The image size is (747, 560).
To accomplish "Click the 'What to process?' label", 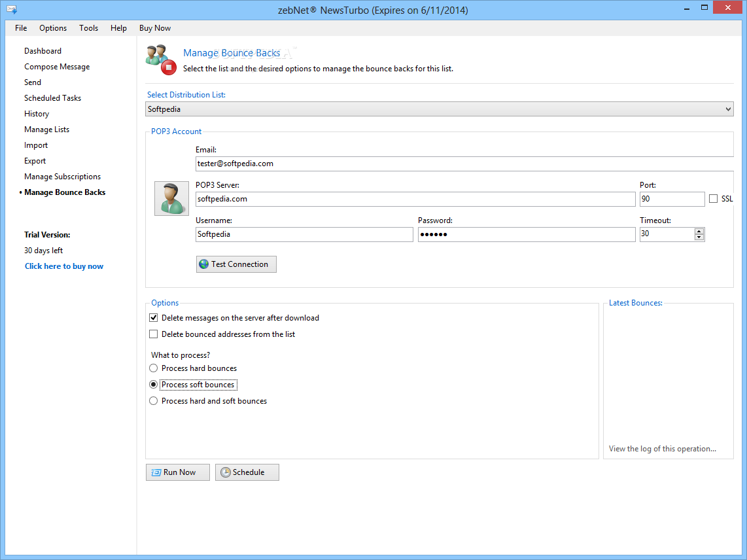I will [181, 355].
